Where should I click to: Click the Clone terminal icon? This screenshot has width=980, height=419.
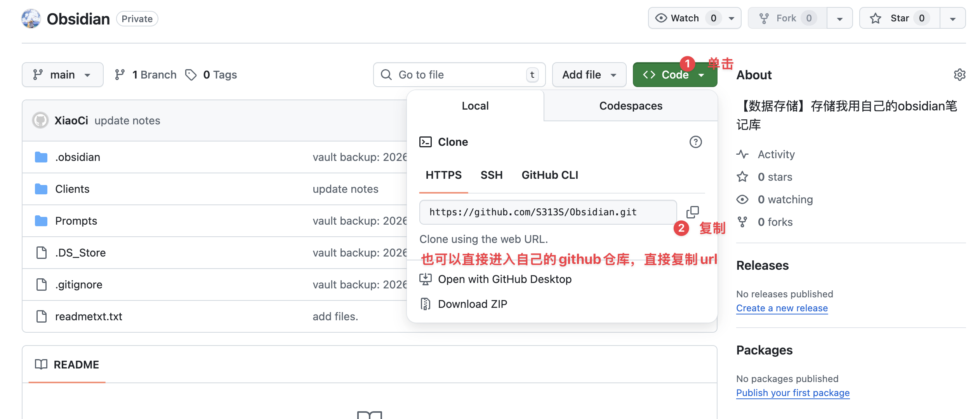(x=426, y=142)
